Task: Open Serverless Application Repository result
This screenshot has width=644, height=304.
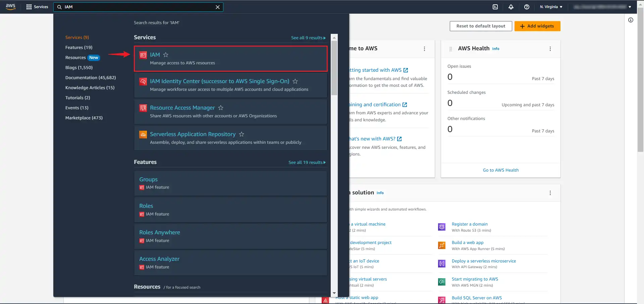Action: [193, 134]
